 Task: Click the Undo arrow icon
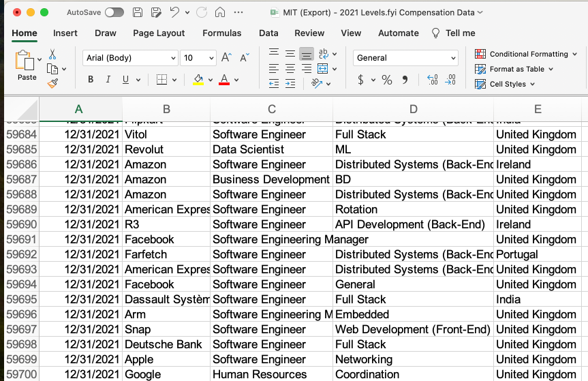pyautogui.click(x=174, y=12)
